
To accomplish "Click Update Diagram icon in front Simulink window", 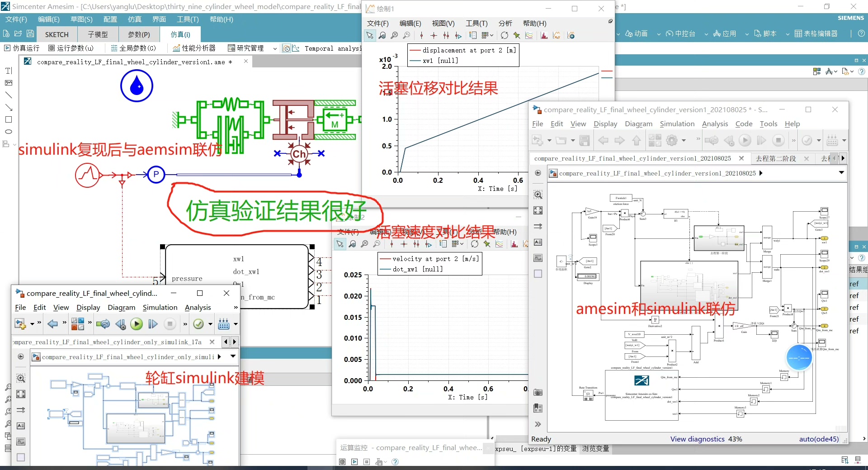I will coord(103,324).
